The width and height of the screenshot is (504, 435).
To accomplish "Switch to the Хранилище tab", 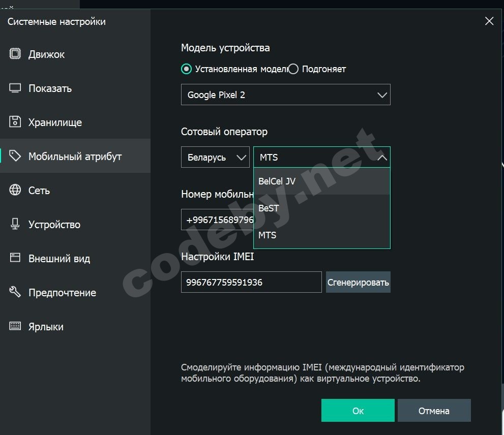I will coord(75,122).
